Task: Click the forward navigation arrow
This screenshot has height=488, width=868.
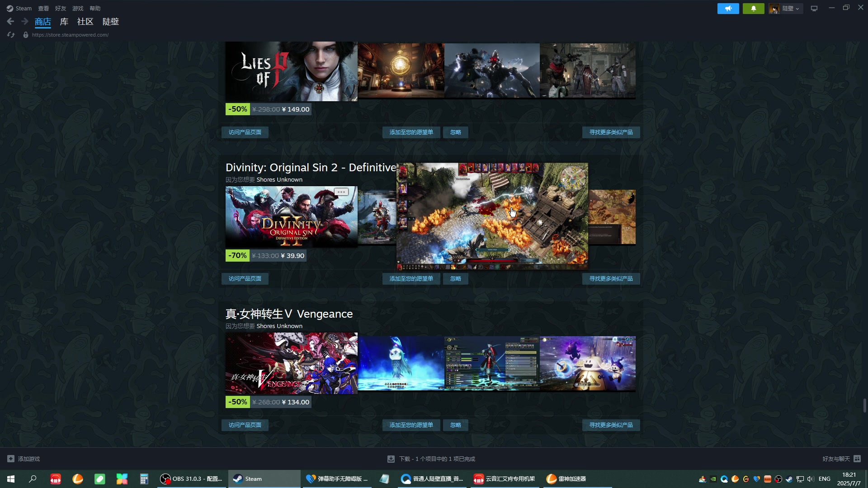Action: tap(25, 21)
